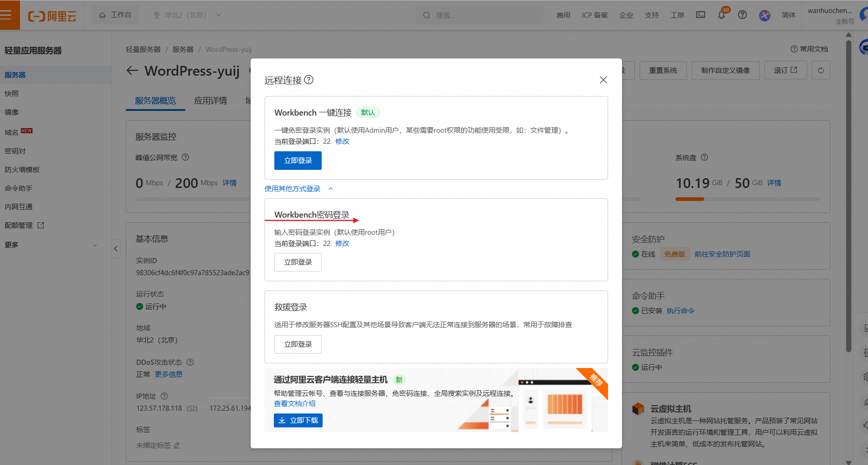Open 前往安全防护页面 link
The width and height of the screenshot is (868, 465).
click(x=722, y=254)
